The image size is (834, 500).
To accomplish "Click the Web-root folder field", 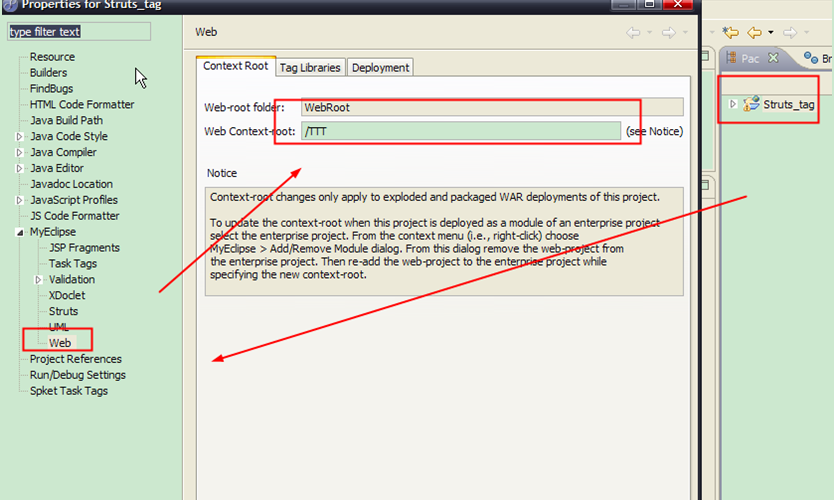I will [492, 107].
